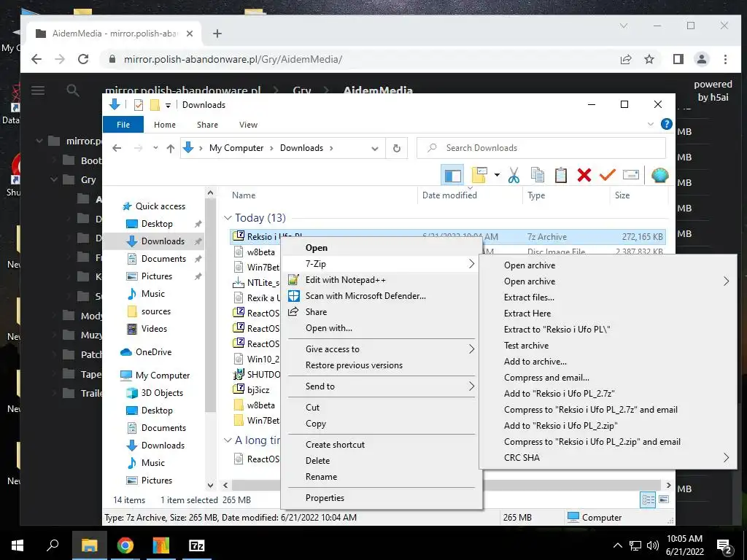Select Properties in the context menu

pyautogui.click(x=381, y=498)
